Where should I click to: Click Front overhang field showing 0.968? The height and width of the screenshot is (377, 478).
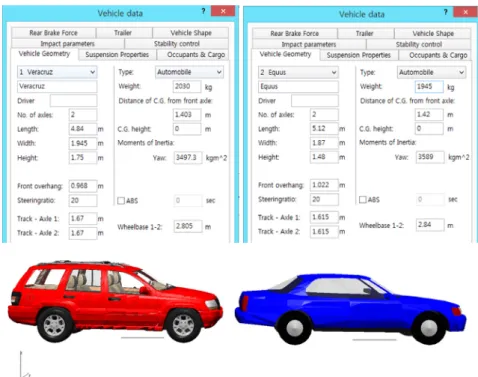coord(83,186)
